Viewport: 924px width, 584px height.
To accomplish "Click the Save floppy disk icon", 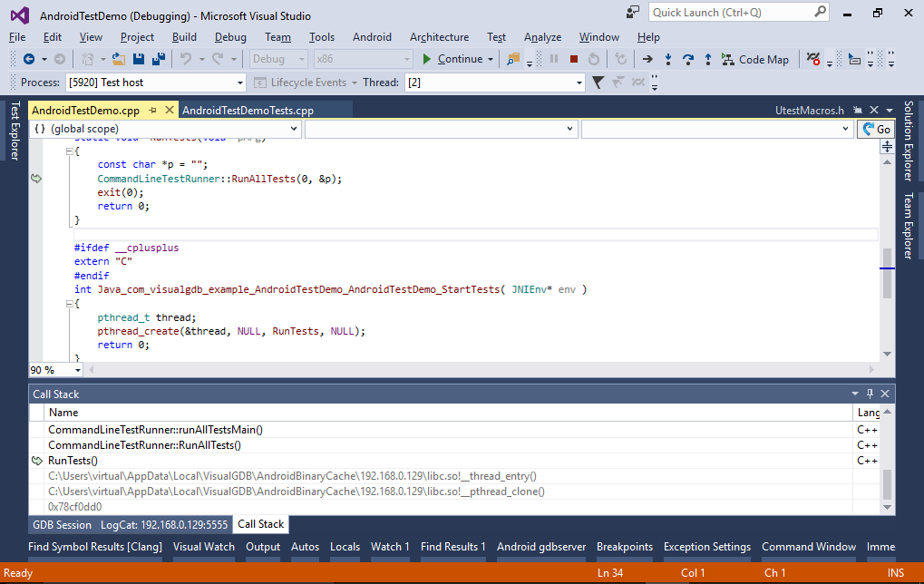I will pyautogui.click(x=139, y=59).
